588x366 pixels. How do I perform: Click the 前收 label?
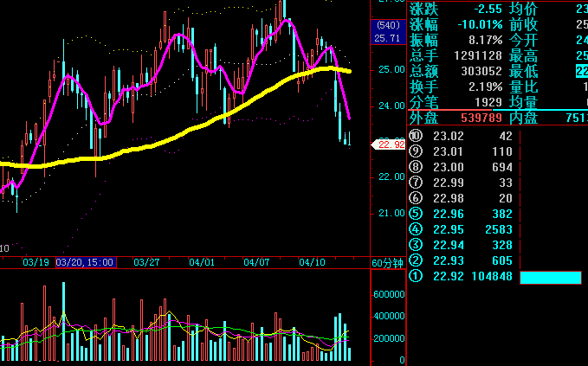pyautogui.click(x=524, y=25)
